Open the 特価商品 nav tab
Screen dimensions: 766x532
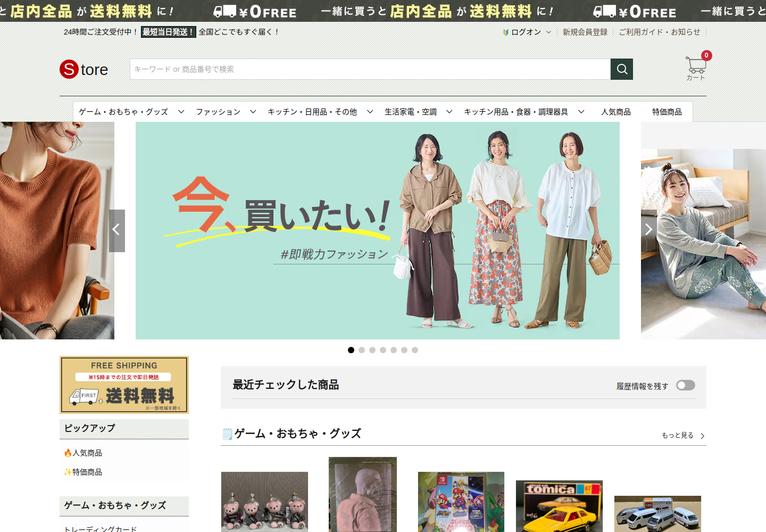pos(667,112)
